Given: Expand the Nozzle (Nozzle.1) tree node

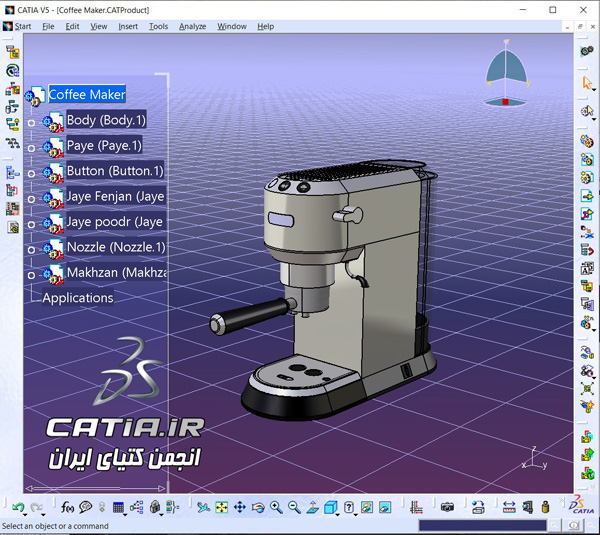Looking at the screenshot, I should point(31,250).
